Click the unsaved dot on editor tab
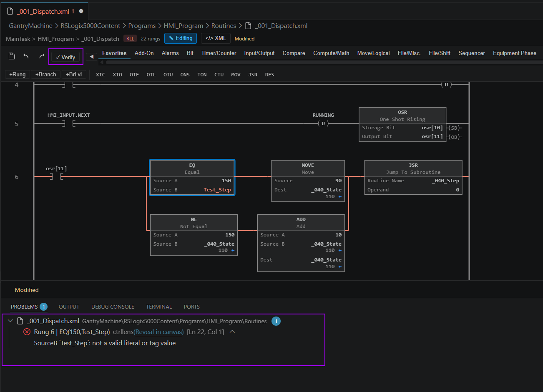The image size is (543, 392). tap(81, 11)
